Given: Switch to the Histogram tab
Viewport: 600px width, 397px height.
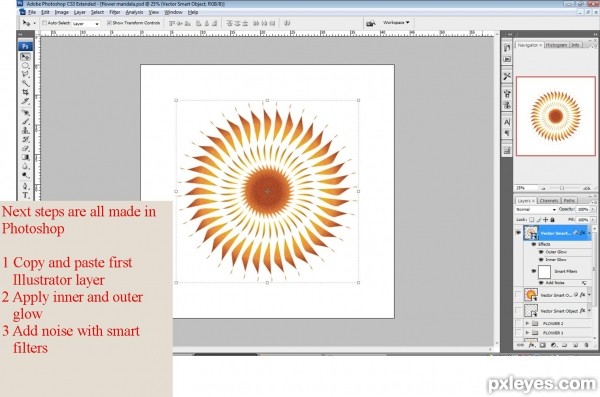Looking at the screenshot, I should pos(556,45).
